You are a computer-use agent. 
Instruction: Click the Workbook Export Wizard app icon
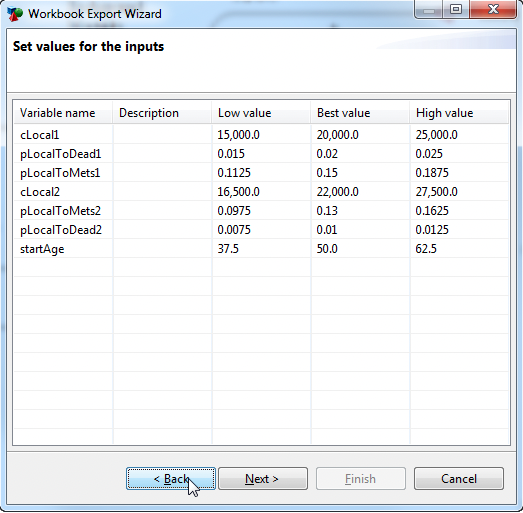click(15, 14)
